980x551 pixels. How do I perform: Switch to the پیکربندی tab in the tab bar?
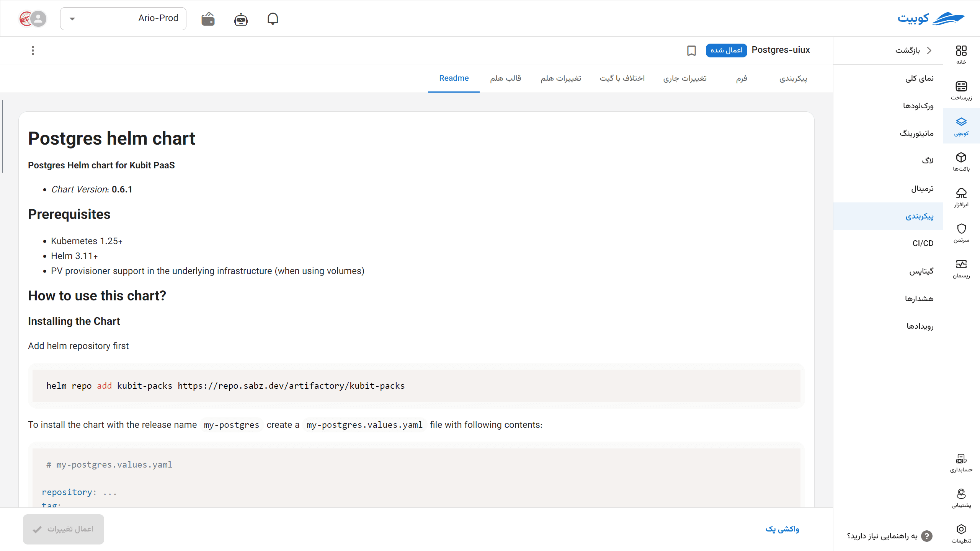tap(793, 78)
